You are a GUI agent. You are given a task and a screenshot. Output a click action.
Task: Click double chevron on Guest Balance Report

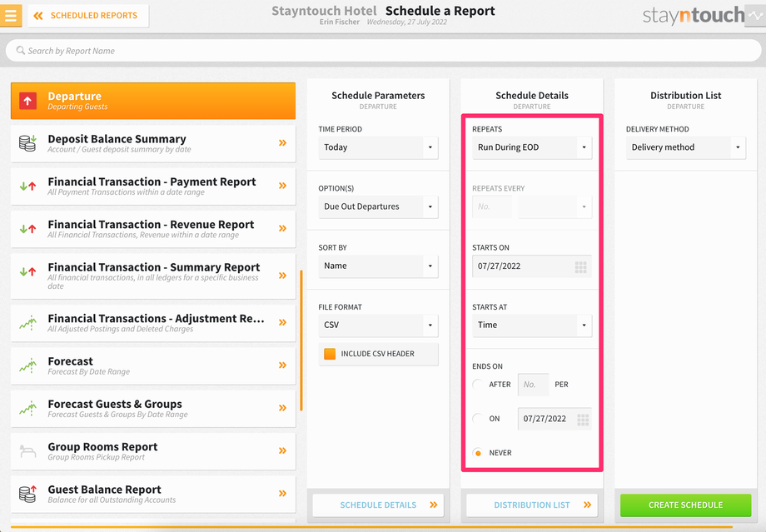(282, 494)
